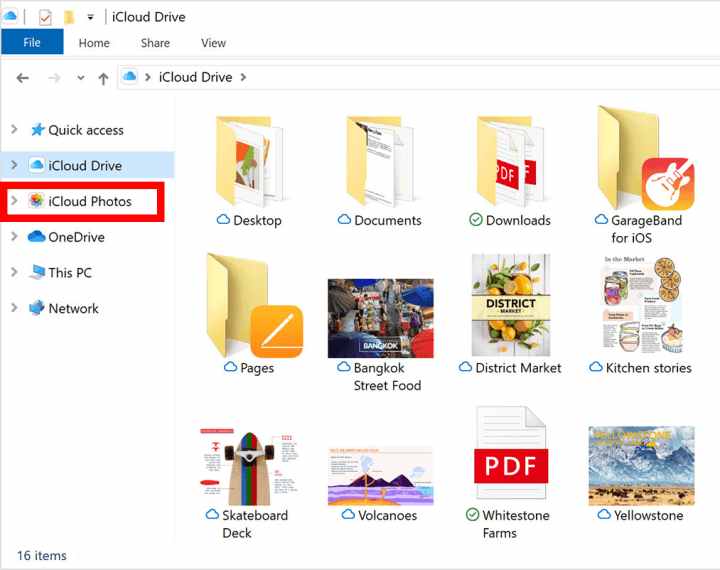Click the 'GarageBand for iOS' folder name
The width and height of the screenshot is (720, 570).
pyautogui.click(x=646, y=229)
